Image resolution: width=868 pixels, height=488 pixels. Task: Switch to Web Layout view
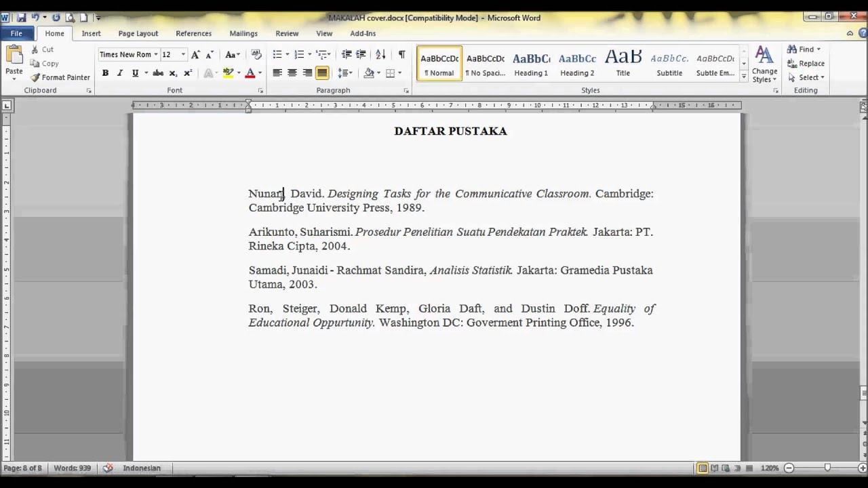[x=726, y=468]
